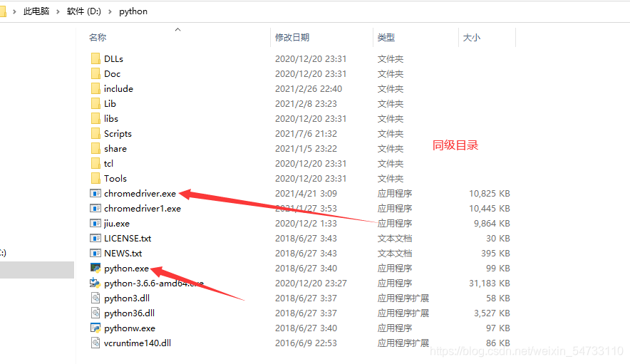Click the python-3.6.6-amd64 installer icon

click(95, 283)
